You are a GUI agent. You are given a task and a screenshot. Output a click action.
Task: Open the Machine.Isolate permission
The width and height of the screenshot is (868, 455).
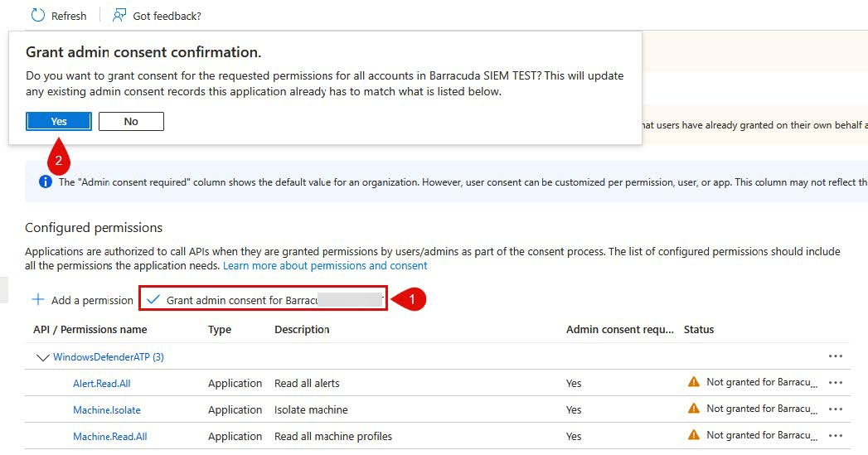(107, 410)
